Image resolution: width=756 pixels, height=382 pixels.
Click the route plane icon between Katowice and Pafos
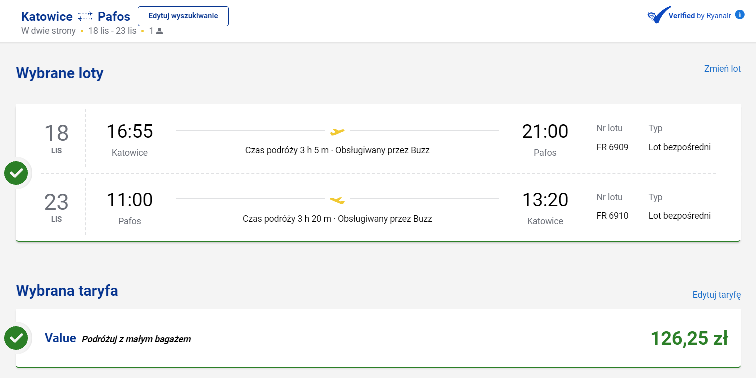click(85, 16)
